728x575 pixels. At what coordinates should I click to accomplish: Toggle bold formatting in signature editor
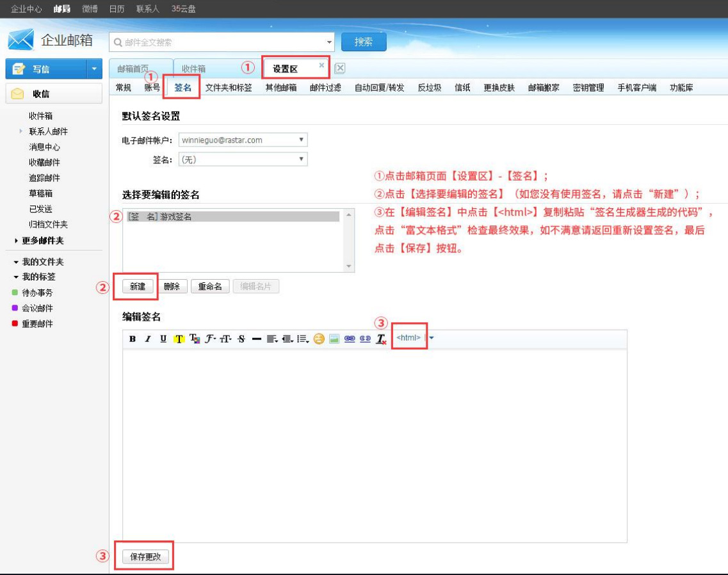(x=133, y=339)
